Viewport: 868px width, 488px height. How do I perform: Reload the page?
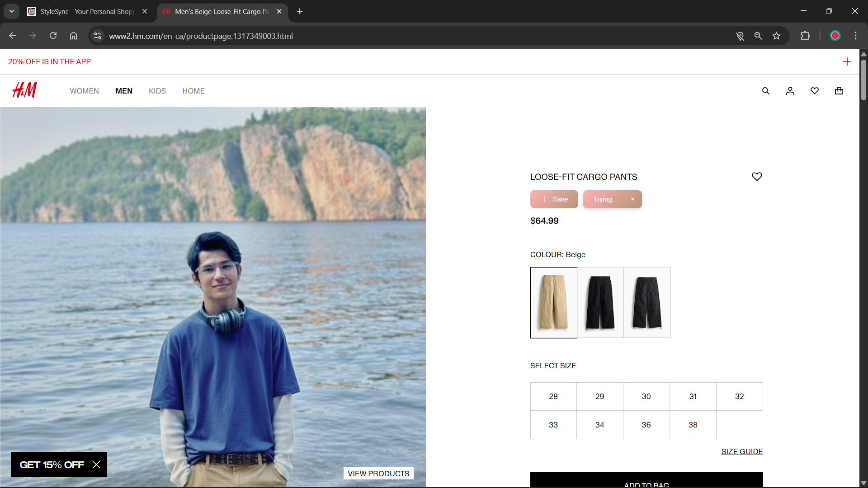pos(53,36)
